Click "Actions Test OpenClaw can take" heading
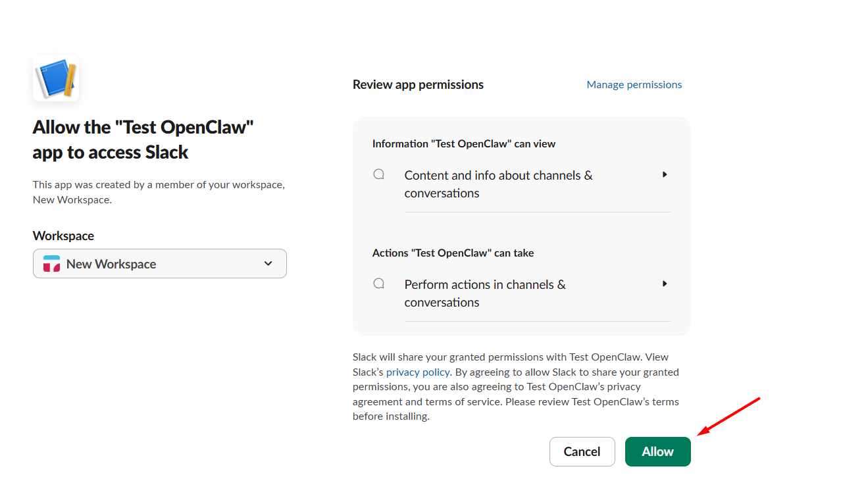The image size is (866, 504). pyautogui.click(x=453, y=253)
